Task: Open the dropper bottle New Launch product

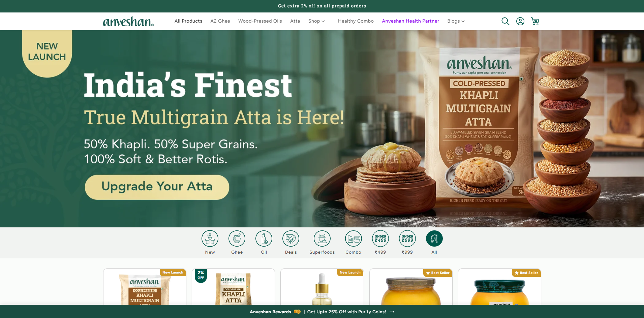Action: 322,287
